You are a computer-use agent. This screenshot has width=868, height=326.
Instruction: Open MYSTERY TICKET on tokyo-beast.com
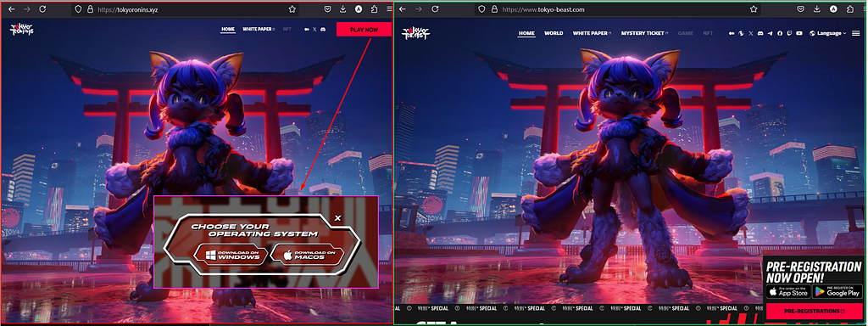tap(645, 33)
